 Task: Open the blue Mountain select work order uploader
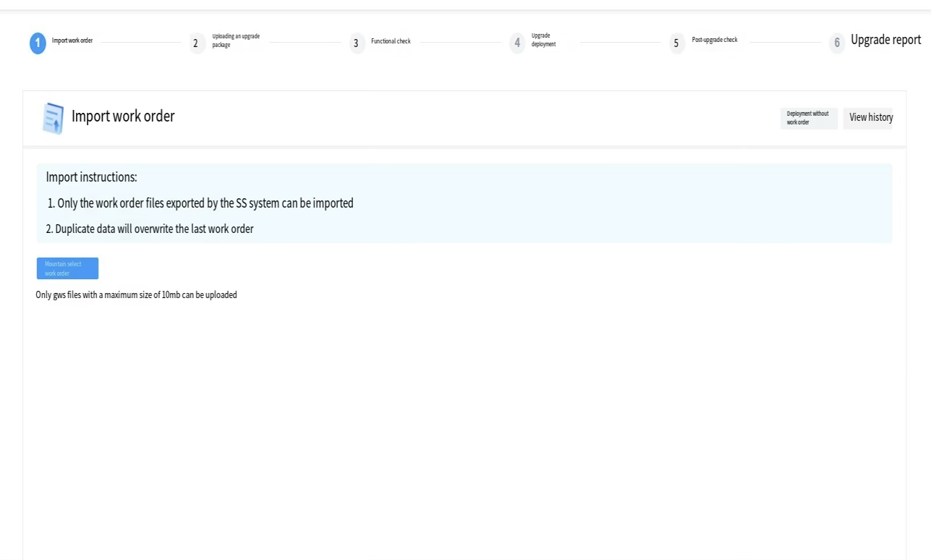click(x=67, y=268)
